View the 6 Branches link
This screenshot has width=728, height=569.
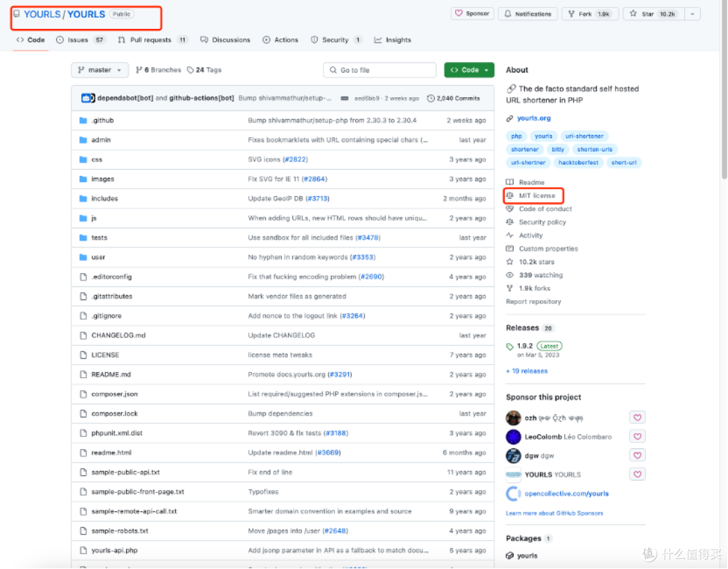click(158, 70)
